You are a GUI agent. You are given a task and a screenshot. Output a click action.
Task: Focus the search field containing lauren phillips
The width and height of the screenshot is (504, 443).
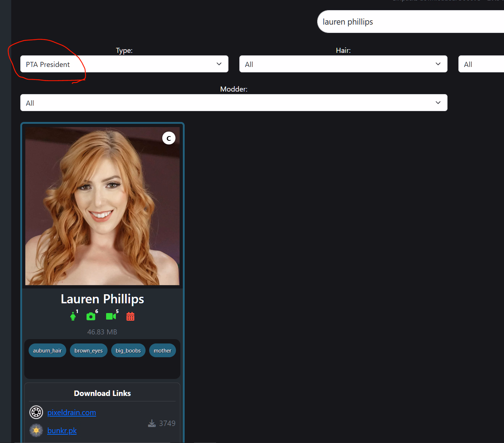(x=409, y=22)
